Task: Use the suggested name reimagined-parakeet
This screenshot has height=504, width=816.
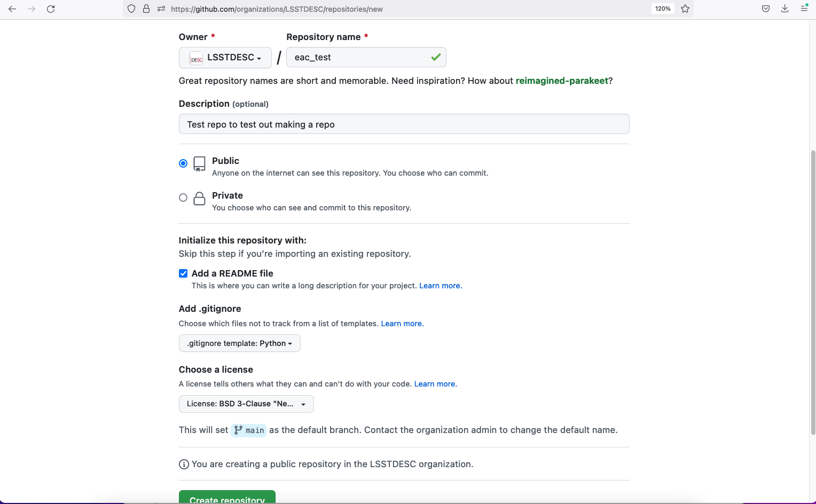Action: tap(562, 81)
